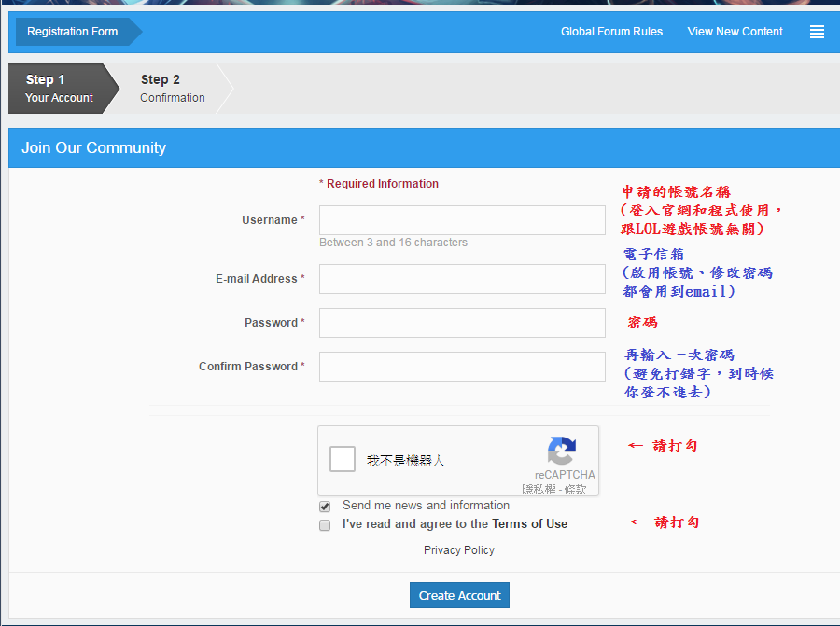Click the reCAPTCHA 隱私權 link
The height and width of the screenshot is (626, 840).
point(538,490)
